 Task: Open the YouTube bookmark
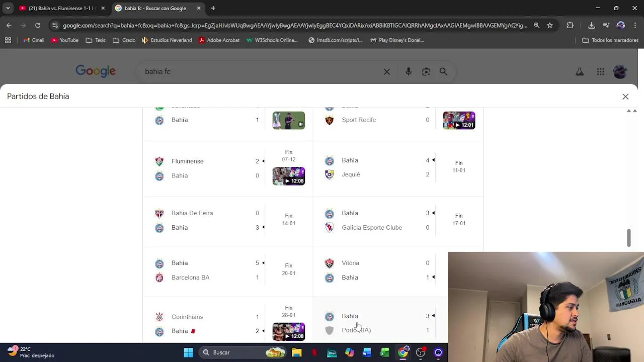pos(65,40)
